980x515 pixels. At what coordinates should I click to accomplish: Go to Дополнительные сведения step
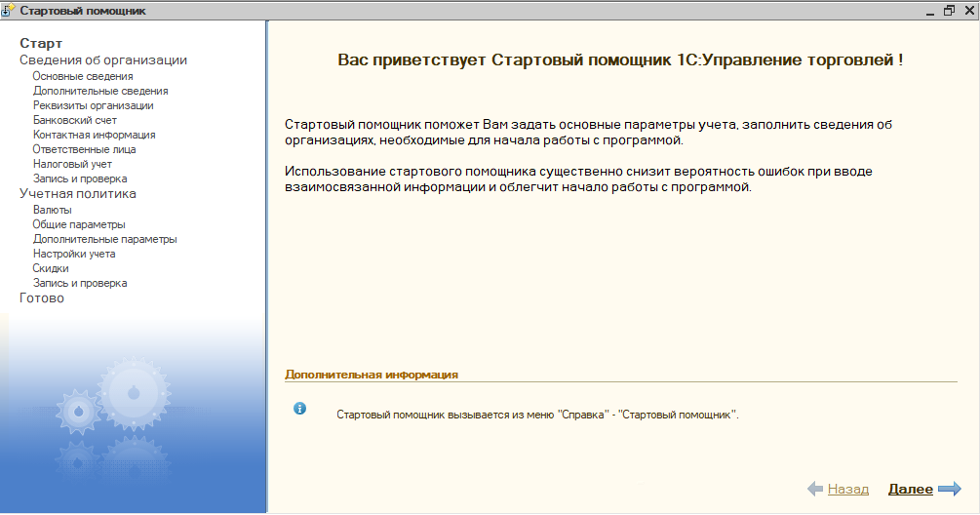[x=100, y=91]
